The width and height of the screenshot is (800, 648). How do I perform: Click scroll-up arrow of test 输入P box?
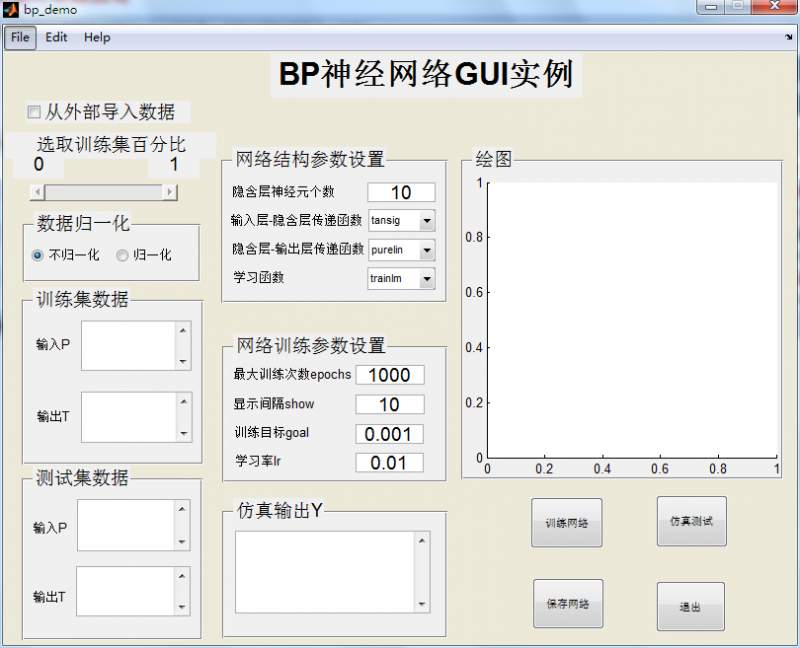pos(182,509)
